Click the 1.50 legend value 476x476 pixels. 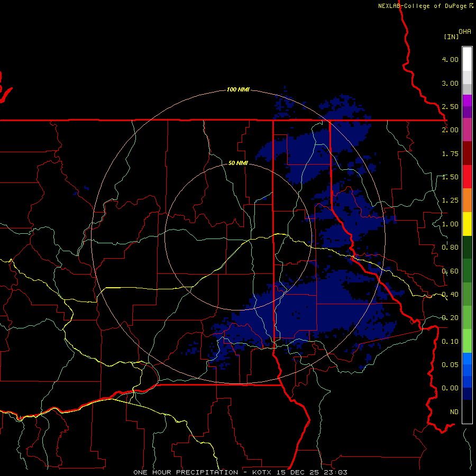(x=450, y=177)
